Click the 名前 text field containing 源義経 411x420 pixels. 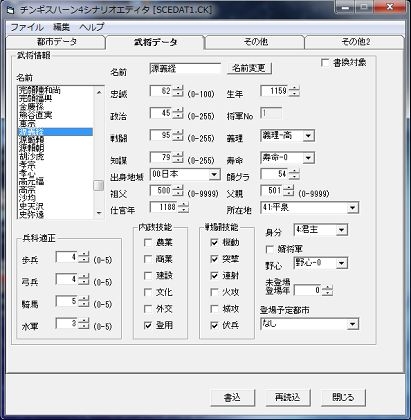pos(185,69)
